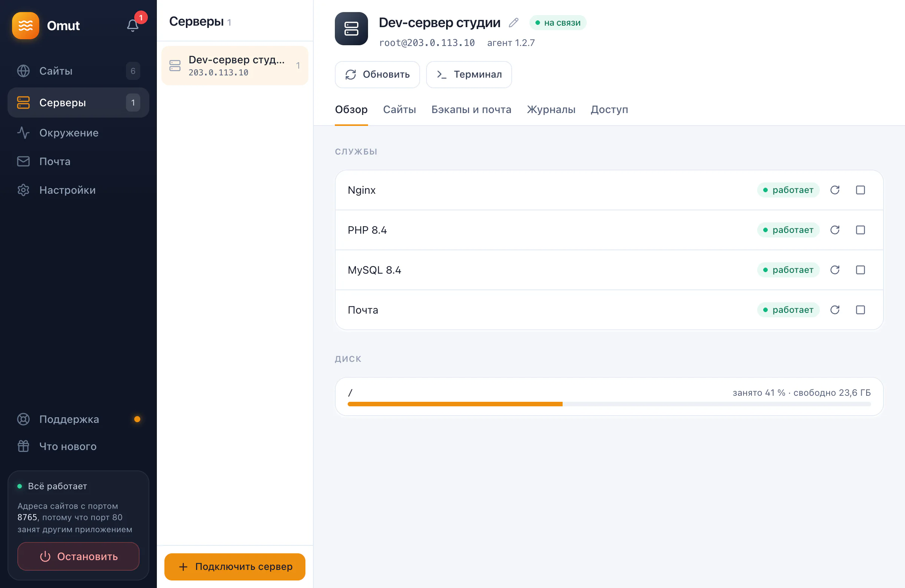Restart the PHP 8.4 service
The width and height of the screenshot is (905, 588).
[834, 230]
